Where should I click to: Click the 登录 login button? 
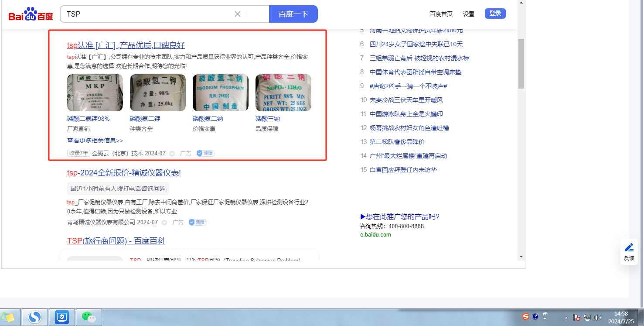495,14
